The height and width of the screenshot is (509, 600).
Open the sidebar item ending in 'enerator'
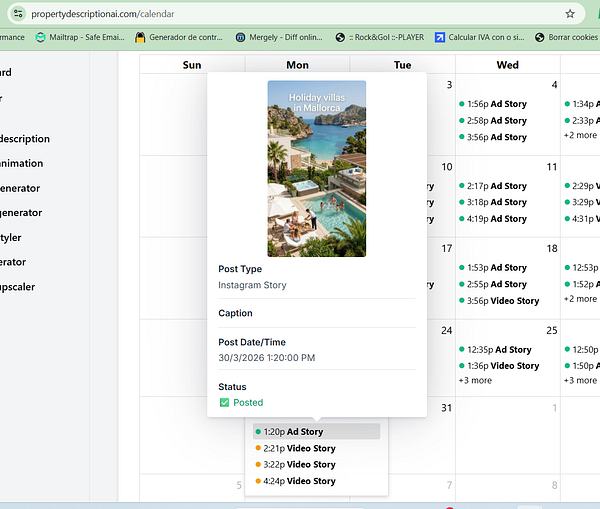tap(20, 188)
